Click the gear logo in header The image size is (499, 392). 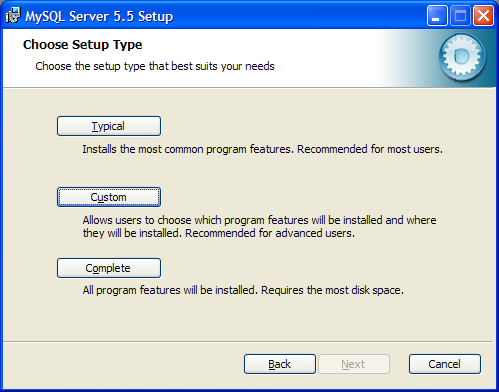click(x=462, y=57)
